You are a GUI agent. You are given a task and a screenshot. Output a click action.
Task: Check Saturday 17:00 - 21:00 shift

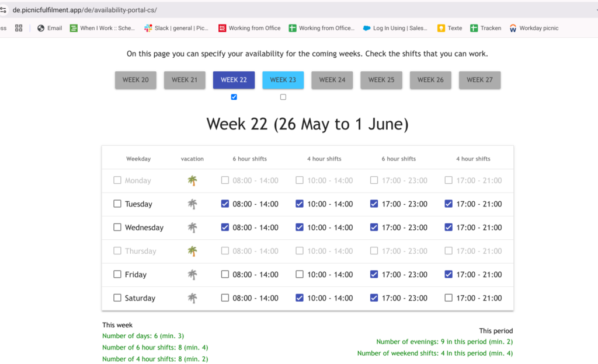448,298
